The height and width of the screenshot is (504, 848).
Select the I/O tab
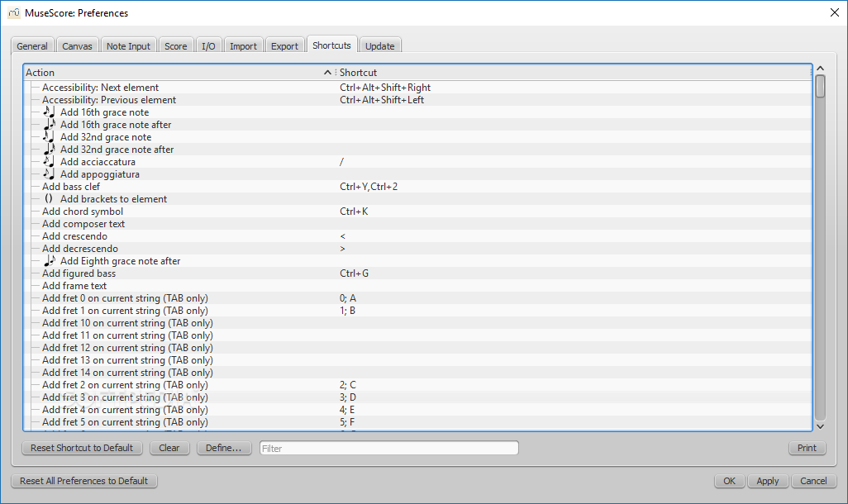[208, 46]
